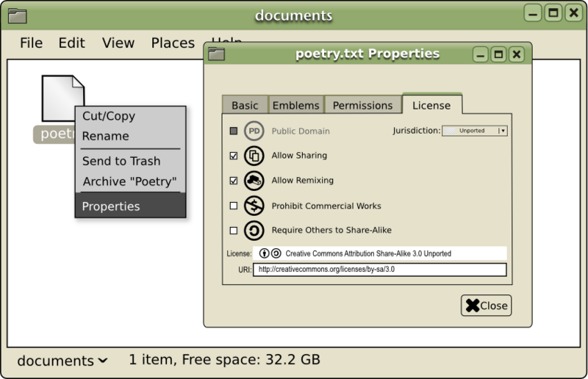Screen dimensions: 588x379
Task: Click the Allow Remixing icon
Action: (x=254, y=181)
